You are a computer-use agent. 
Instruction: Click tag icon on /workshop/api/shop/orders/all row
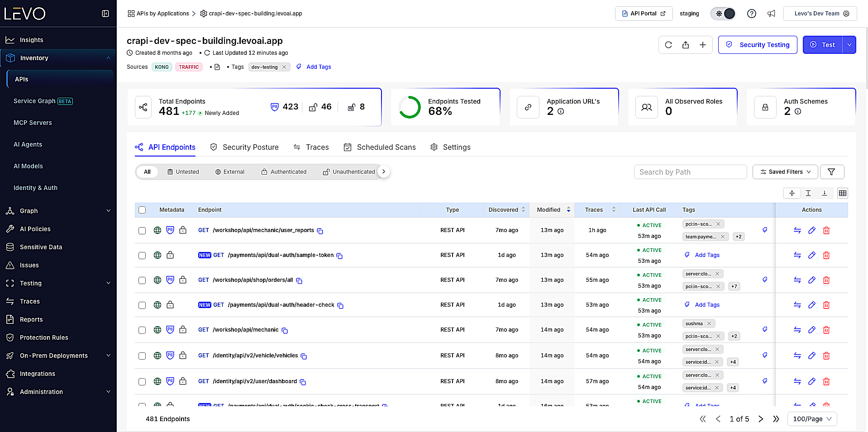765,280
